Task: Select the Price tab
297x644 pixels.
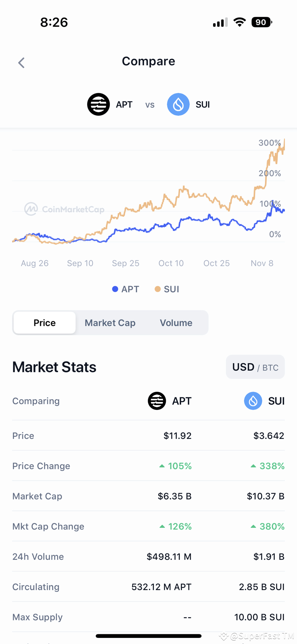Action: point(44,323)
